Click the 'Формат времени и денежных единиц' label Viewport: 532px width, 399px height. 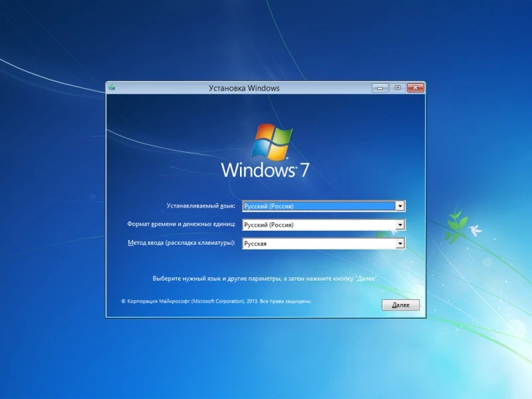182,225
